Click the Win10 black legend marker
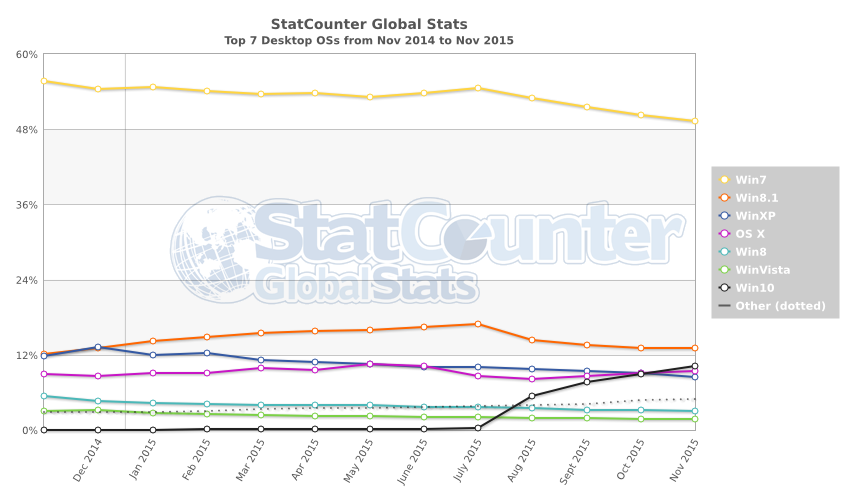This screenshot has width=854, height=500. coord(724,287)
